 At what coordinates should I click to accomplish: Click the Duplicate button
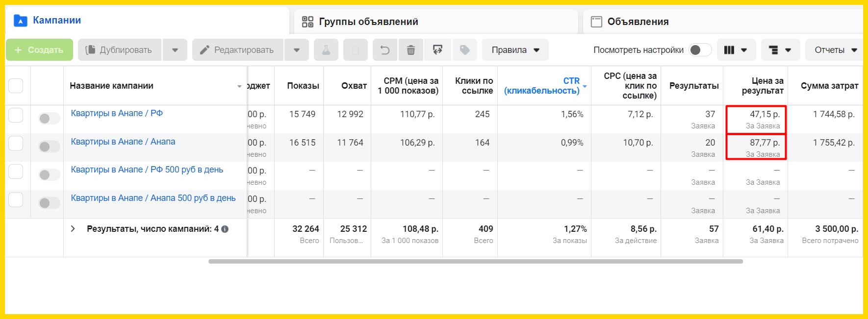coord(119,50)
